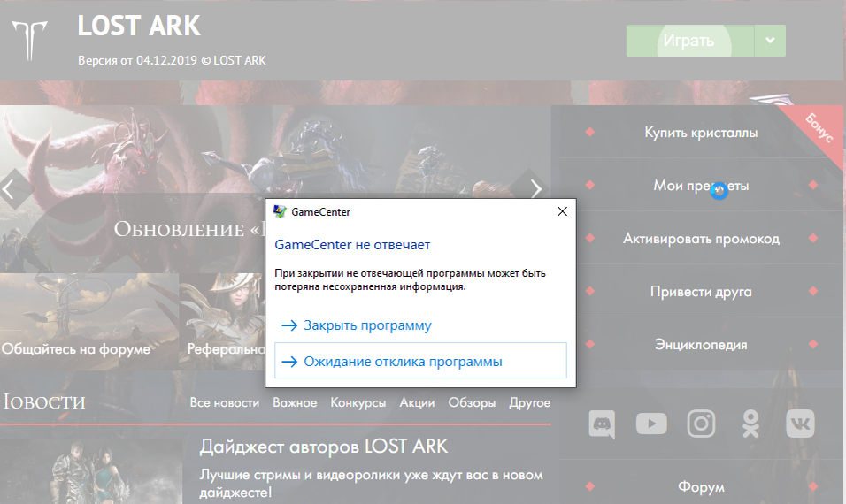The image size is (846, 504).
Task: Close the GameCenter not responding dialog
Action: point(562,211)
